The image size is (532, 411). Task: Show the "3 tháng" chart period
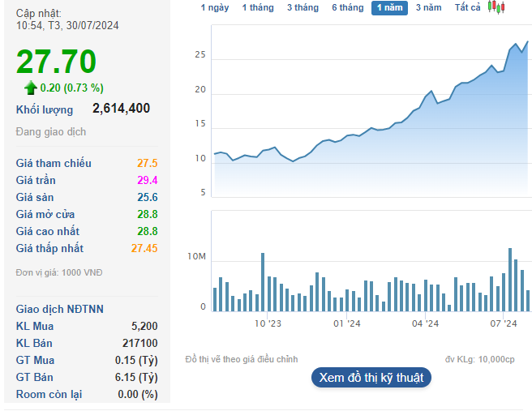(302, 7)
